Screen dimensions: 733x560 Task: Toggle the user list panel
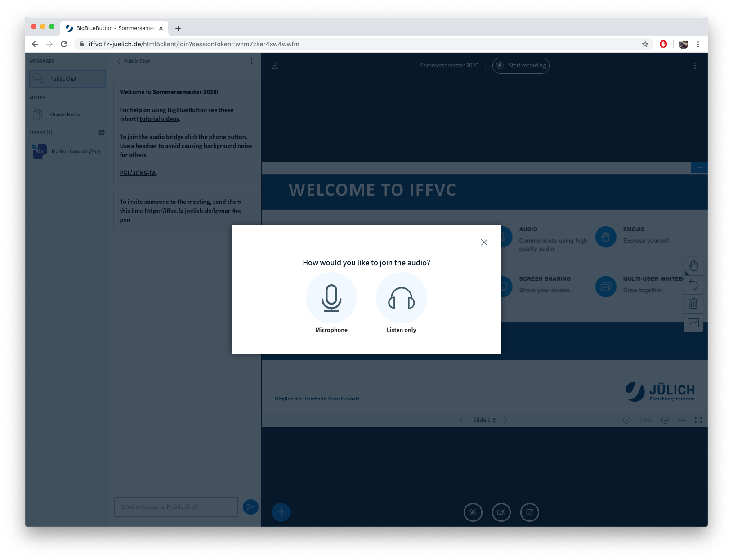point(275,66)
